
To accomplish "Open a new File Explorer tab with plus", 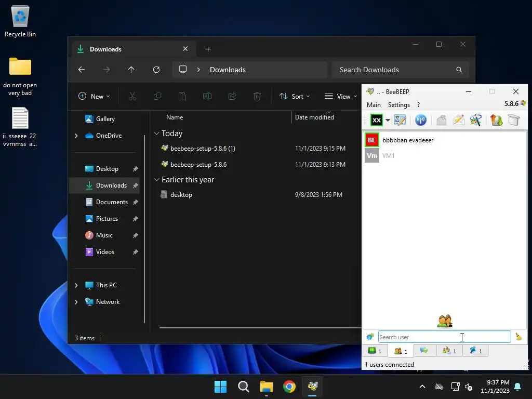I will [x=208, y=49].
